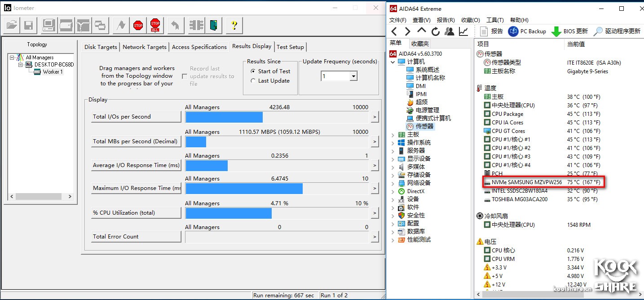Viewport: 644px width, 300px height.
Task: Click the yellow question mark help icon
Action: click(234, 26)
